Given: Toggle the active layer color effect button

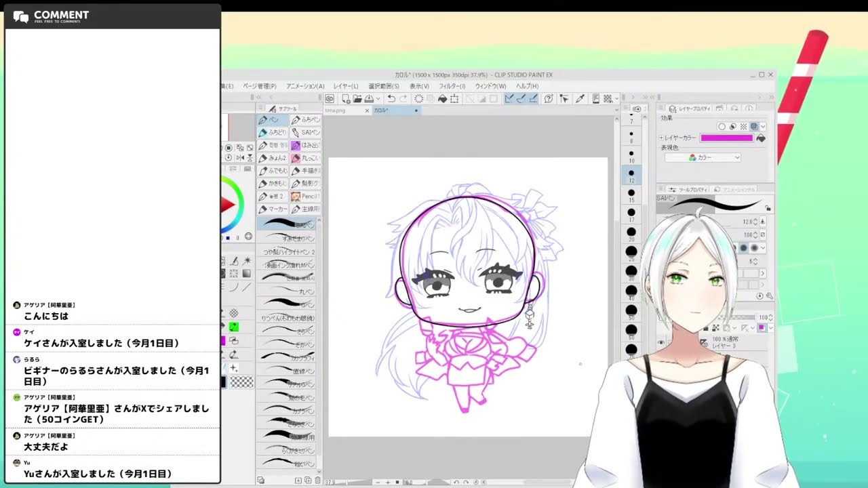Looking at the screenshot, I should (x=754, y=127).
